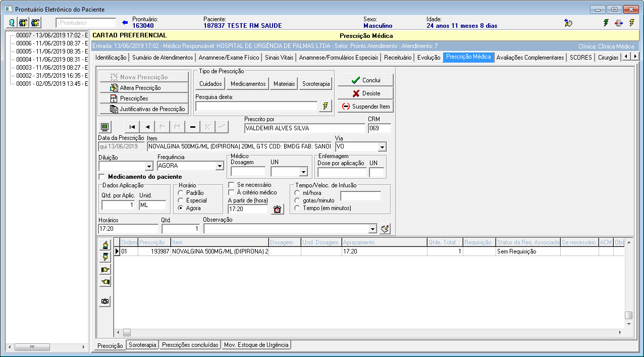Open the Via dropdown showing VO
Screen dimensions: 644x357
382,147
